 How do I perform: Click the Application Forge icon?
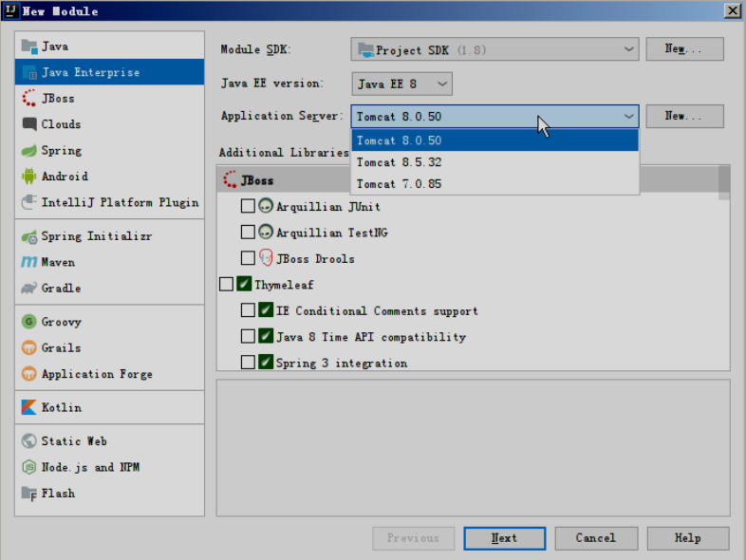[x=29, y=374]
